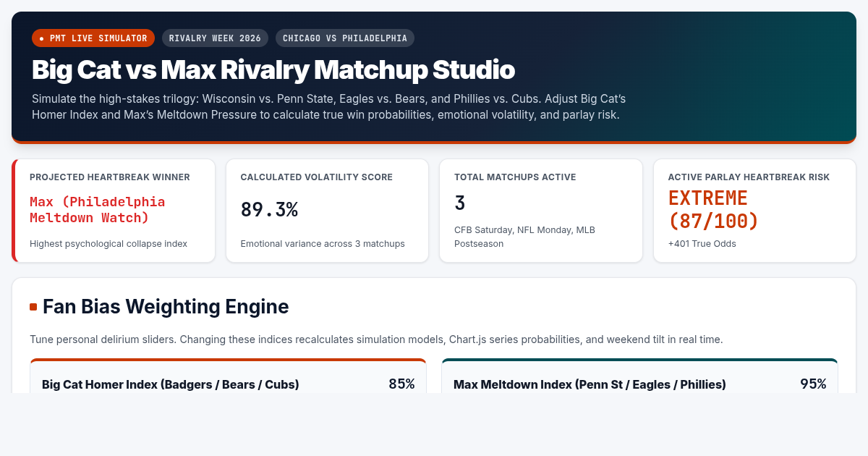Click the Highest psychological collapse index caption
868x456 pixels.
(x=109, y=244)
